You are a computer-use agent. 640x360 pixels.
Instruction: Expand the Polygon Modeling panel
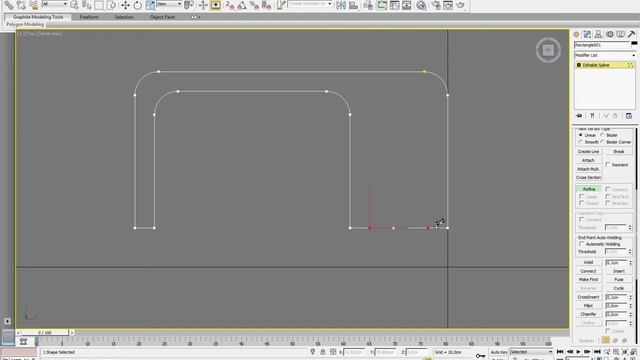pyautogui.click(x=25, y=24)
